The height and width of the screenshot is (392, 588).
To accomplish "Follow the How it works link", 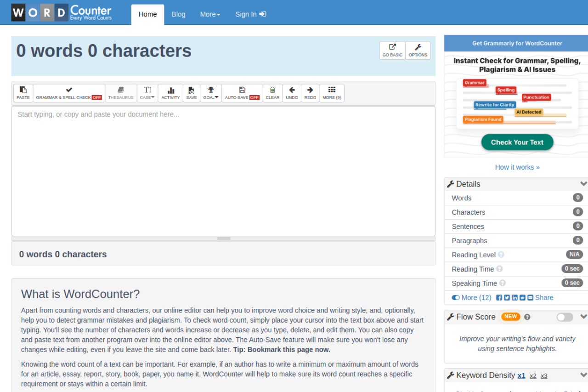I will tap(517, 167).
